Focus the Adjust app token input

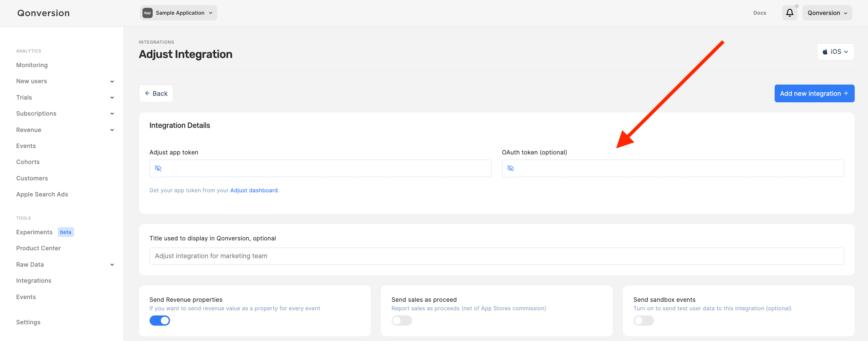pyautogui.click(x=320, y=168)
